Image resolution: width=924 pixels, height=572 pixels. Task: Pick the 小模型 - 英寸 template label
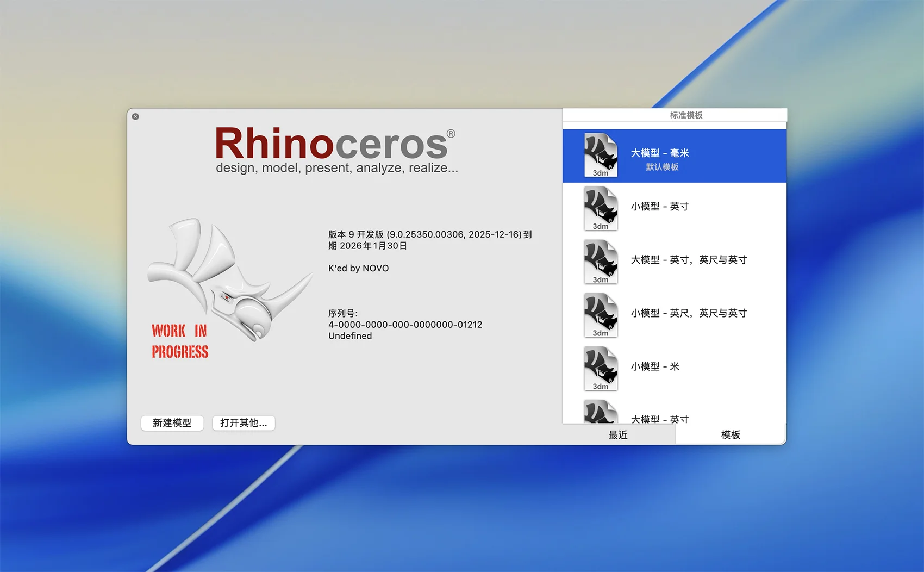click(660, 207)
